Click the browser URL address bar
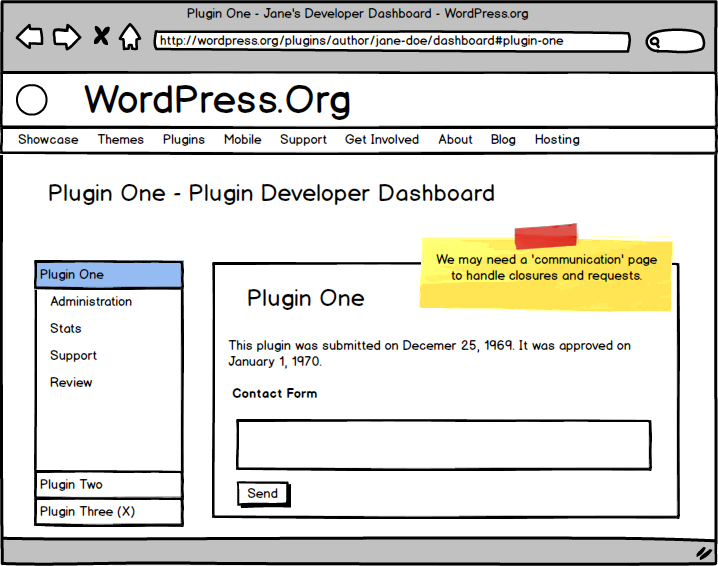This screenshot has height=566, width=718. [x=392, y=42]
